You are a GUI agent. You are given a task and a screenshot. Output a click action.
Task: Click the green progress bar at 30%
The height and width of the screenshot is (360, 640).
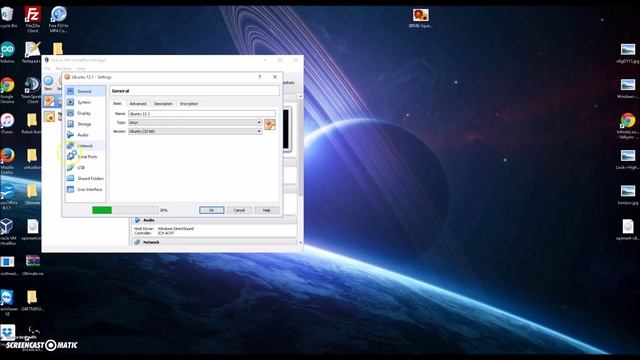[102, 210]
